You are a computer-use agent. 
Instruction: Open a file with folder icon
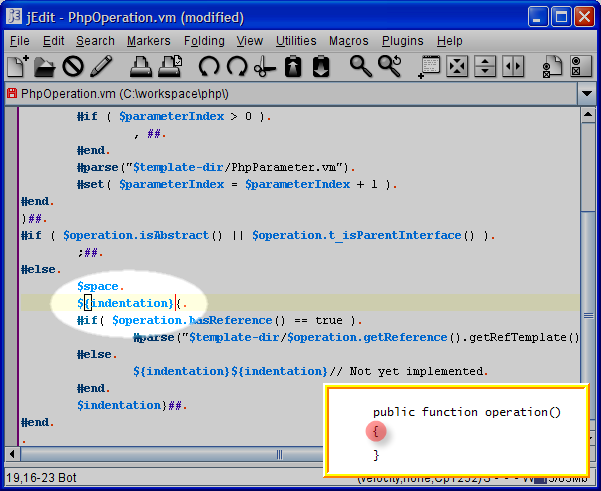coord(45,66)
